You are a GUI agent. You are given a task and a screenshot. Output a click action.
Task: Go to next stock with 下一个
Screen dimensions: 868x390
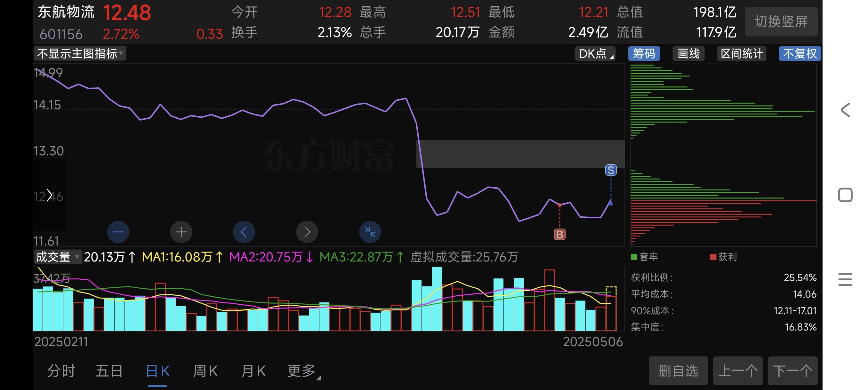pos(792,371)
